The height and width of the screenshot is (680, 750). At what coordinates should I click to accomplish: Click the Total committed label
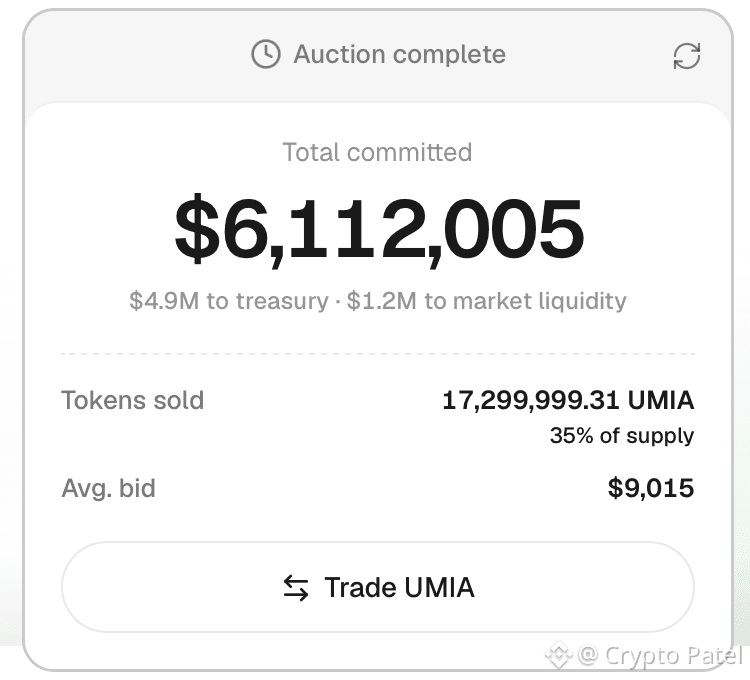pos(377,153)
